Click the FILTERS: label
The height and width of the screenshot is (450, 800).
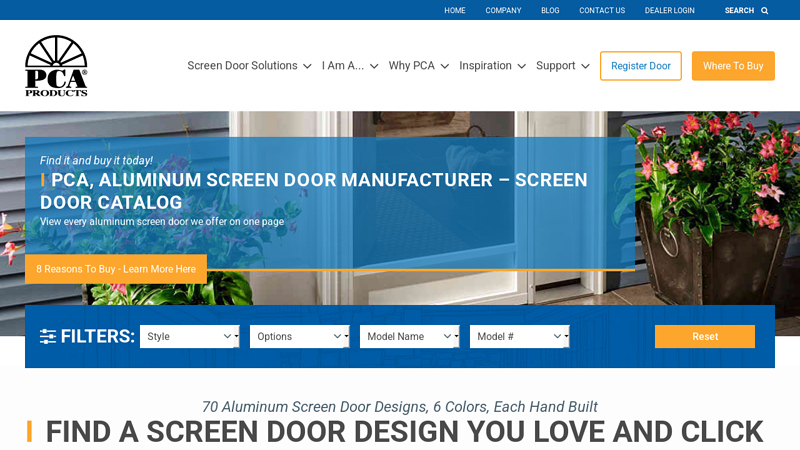pyautogui.click(x=97, y=337)
